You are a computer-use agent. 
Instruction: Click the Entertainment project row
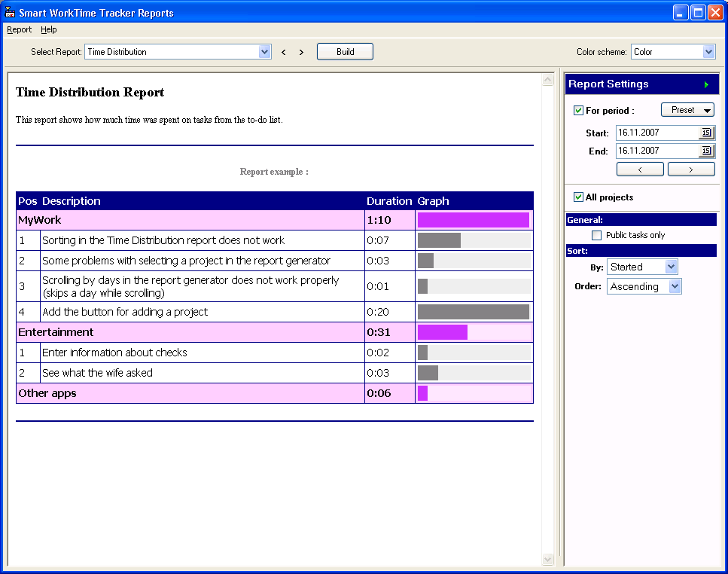tap(275, 332)
